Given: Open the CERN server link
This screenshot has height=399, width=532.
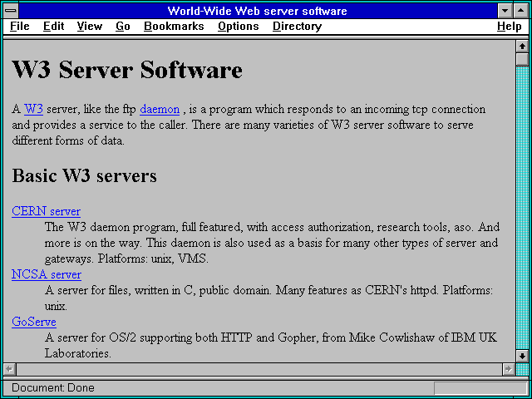Looking at the screenshot, I should [x=47, y=211].
